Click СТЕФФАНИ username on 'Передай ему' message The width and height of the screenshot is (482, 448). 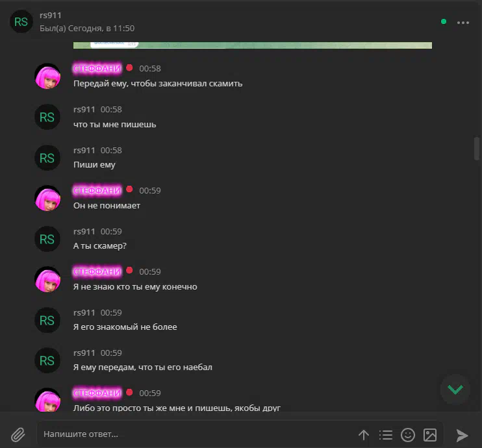[97, 68]
